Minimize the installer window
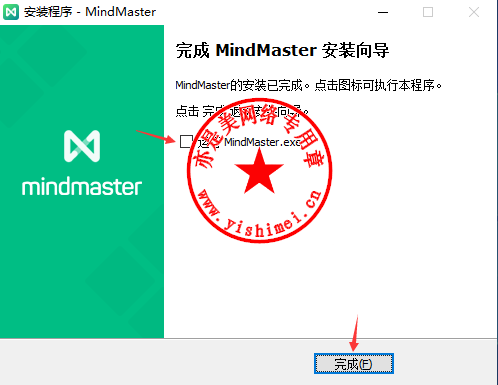 pos(383,12)
